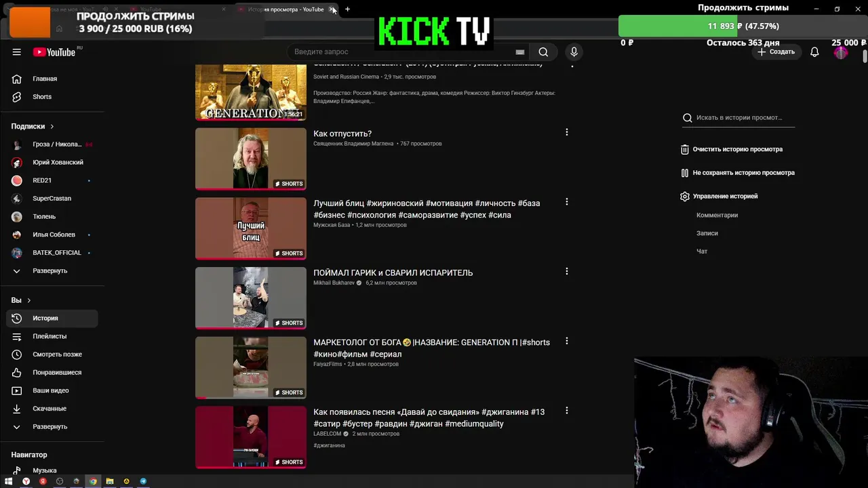Open the YouTube hamburger guide menu

pos(16,52)
